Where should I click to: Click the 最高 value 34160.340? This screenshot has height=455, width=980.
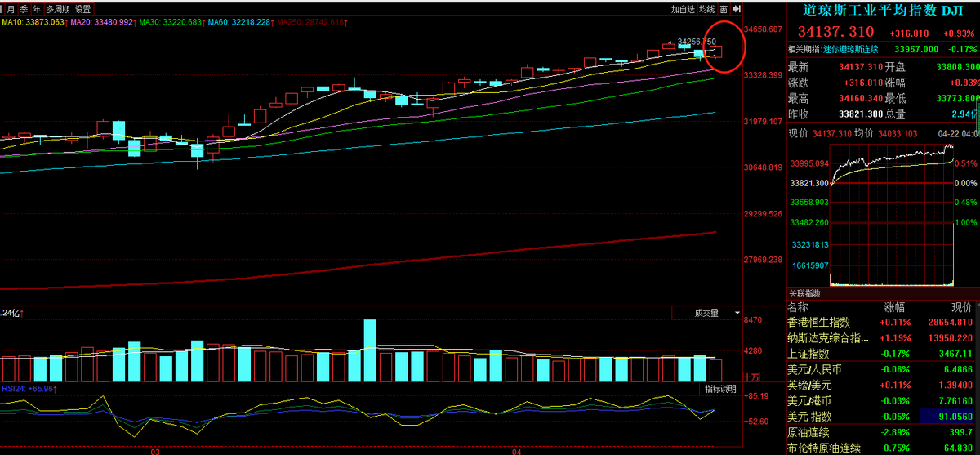tap(861, 98)
